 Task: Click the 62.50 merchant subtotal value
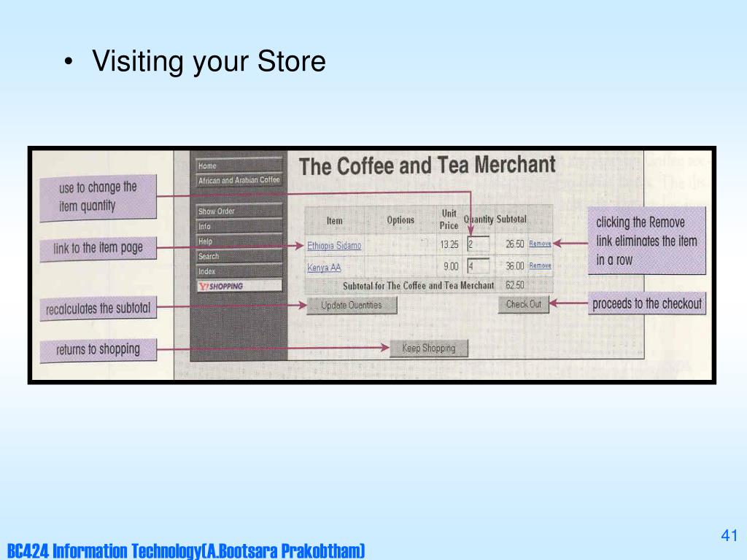[514, 285]
